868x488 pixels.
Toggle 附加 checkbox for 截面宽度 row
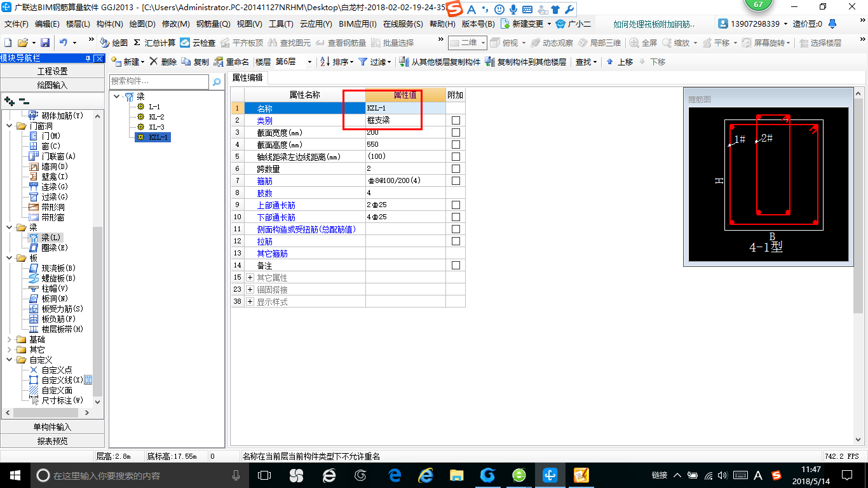point(456,133)
